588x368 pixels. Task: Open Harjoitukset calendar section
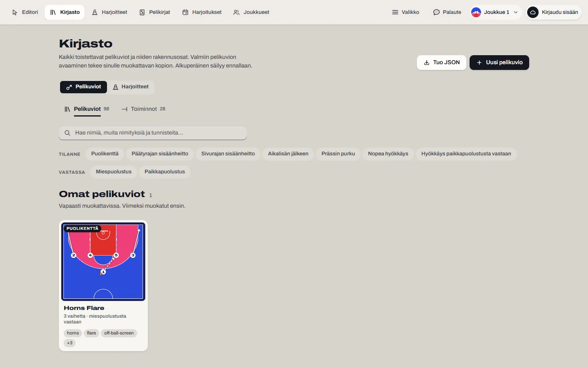tap(202, 12)
